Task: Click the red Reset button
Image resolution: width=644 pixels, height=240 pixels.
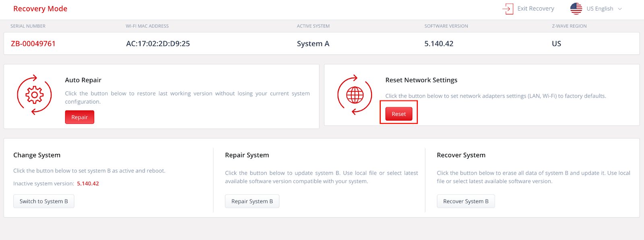Action: (399, 114)
